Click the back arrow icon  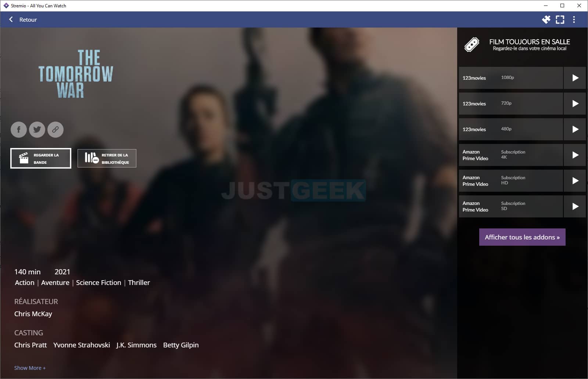click(x=11, y=19)
